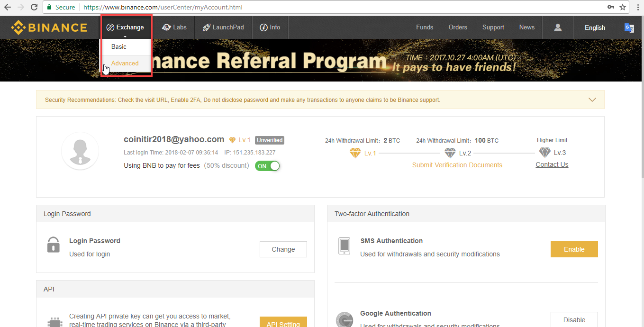Open the user profile icon in header
Image resolution: width=644 pixels, height=327 pixels.
click(x=558, y=27)
